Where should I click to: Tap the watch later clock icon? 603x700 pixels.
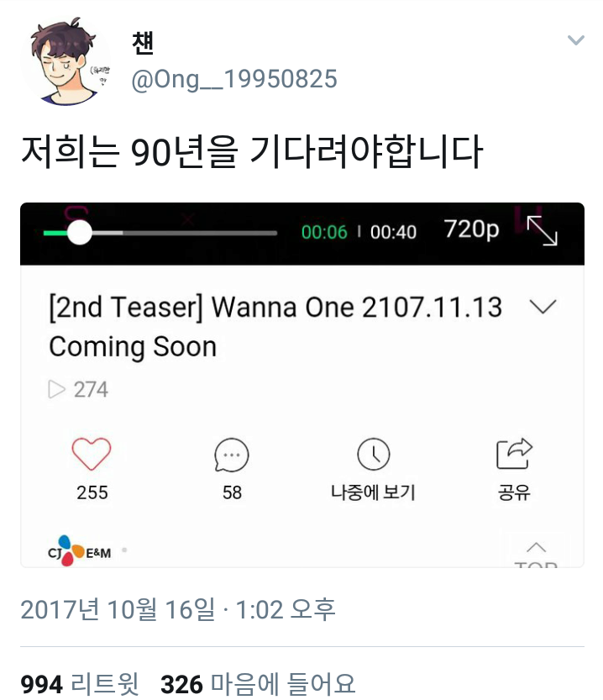click(374, 454)
